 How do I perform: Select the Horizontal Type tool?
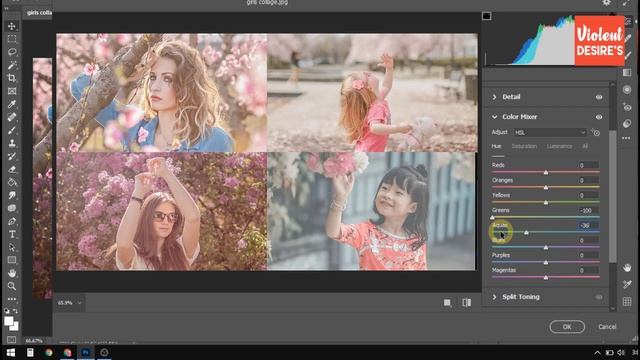pos(12,234)
